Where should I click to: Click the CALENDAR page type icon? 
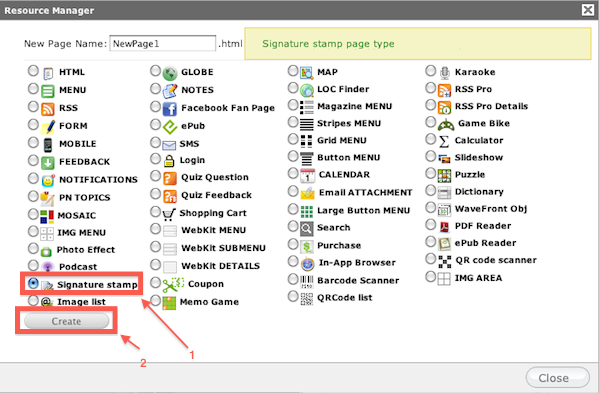(x=307, y=175)
